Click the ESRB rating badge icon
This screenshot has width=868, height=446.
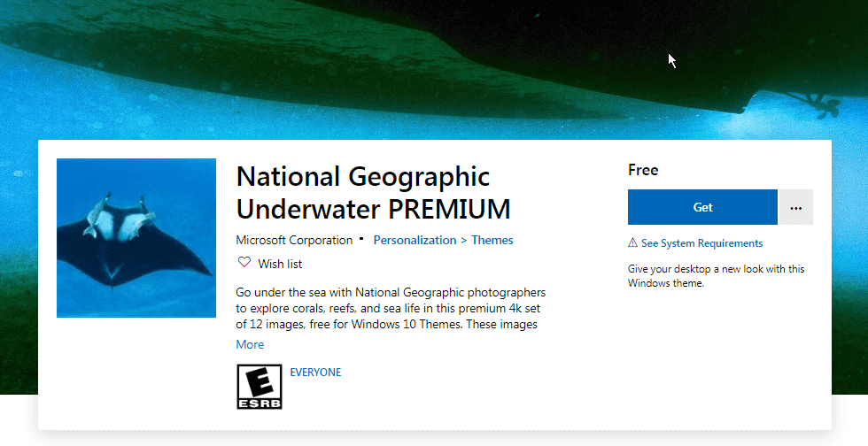click(259, 387)
